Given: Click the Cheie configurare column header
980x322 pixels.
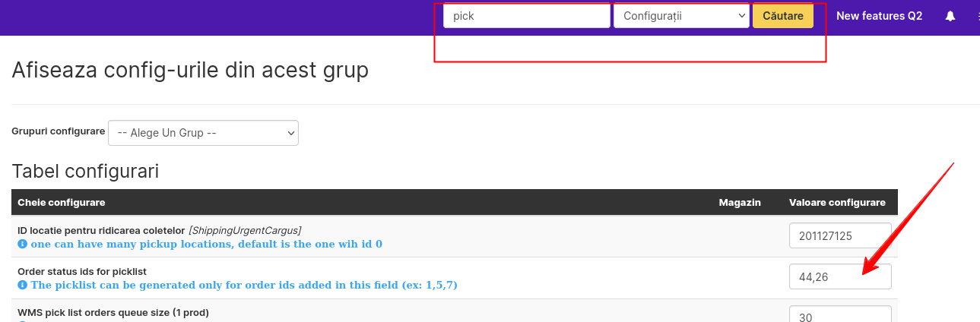Looking at the screenshot, I should [62, 203].
